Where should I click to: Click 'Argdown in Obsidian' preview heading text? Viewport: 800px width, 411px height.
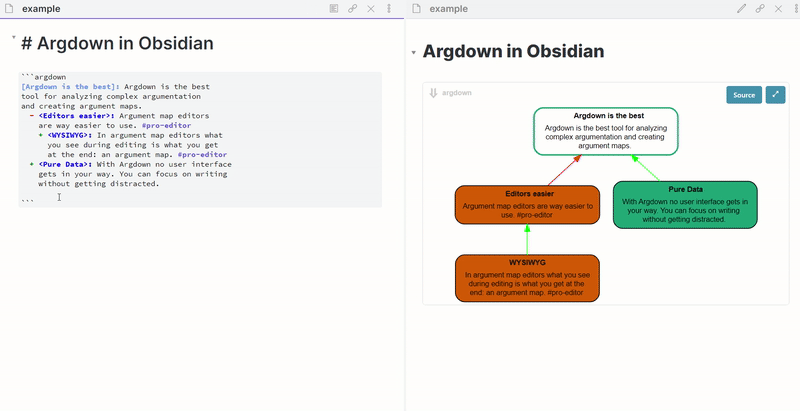513,51
